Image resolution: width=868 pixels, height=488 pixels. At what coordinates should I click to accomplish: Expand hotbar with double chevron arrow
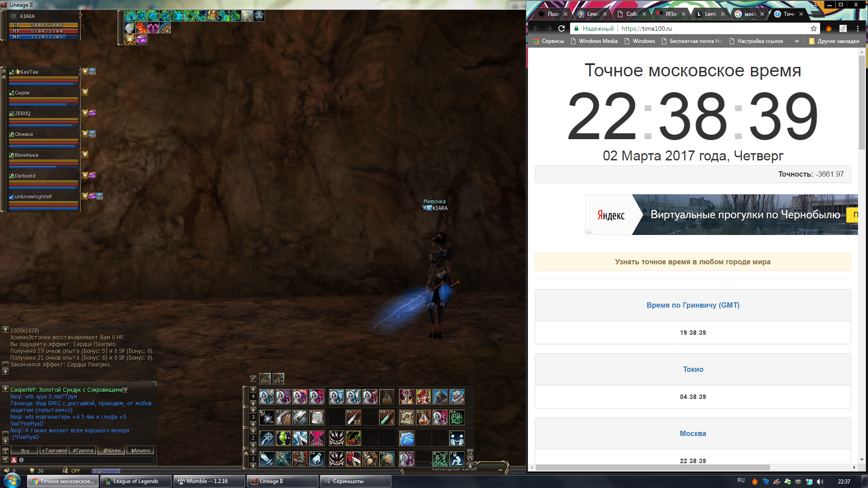[x=246, y=453]
